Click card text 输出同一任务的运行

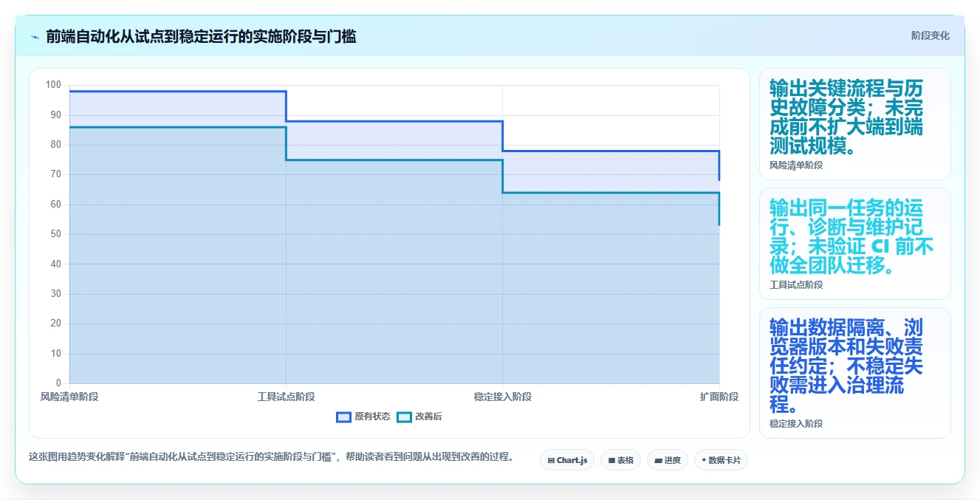click(x=851, y=236)
